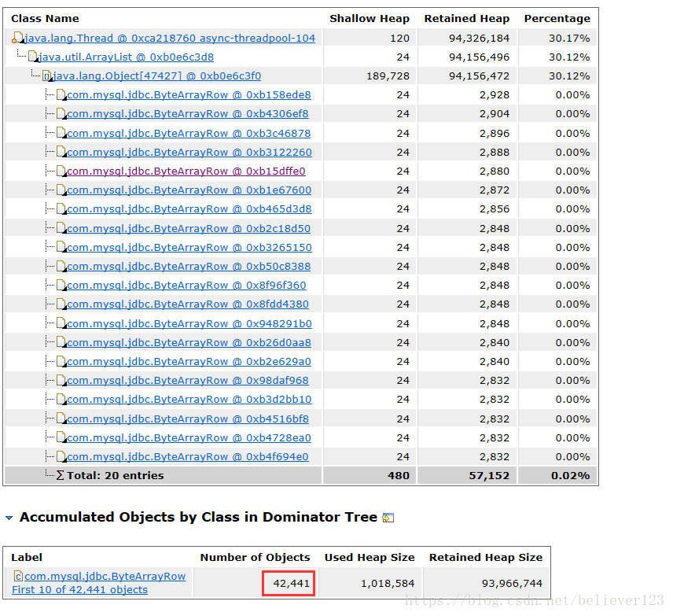Click the Retained Heap column header
The image size is (673, 616).
[466, 18]
